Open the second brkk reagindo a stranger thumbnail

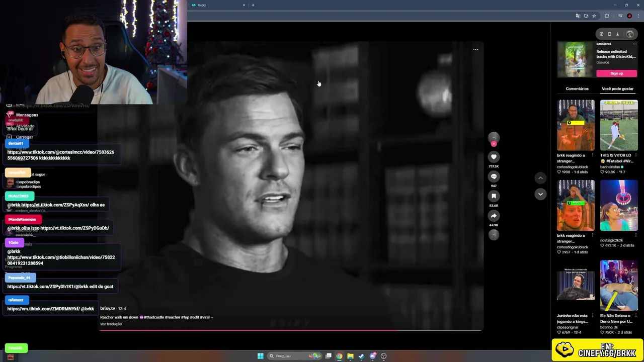coord(576,205)
